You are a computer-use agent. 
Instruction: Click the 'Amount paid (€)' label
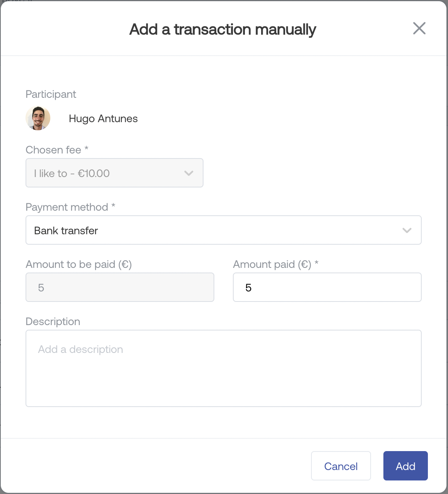point(272,264)
